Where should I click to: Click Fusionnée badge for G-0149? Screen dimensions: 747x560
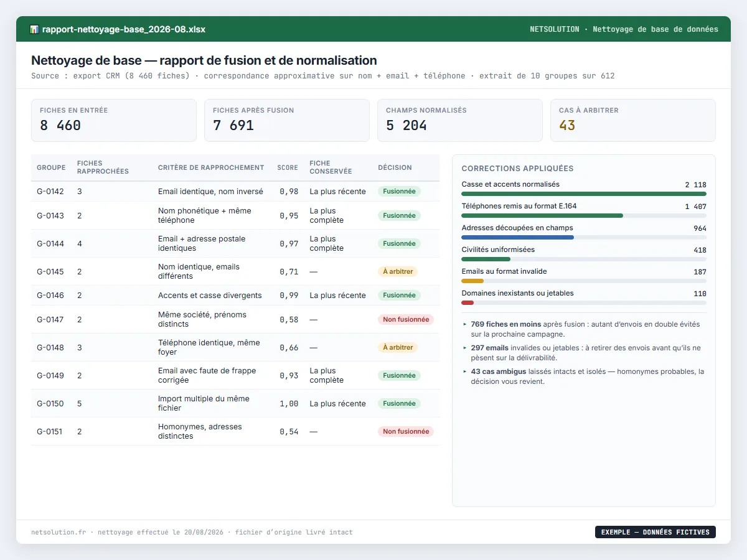[x=399, y=375]
